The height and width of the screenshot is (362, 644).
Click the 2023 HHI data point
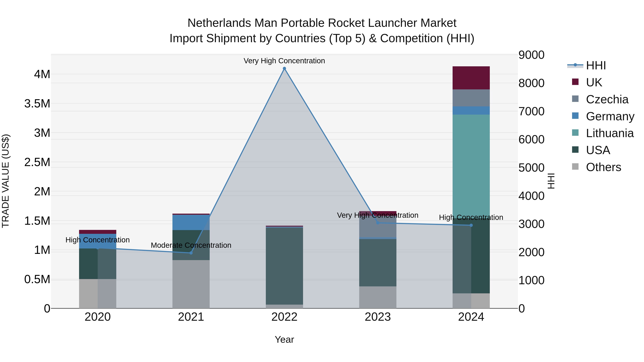tap(378, 223)
